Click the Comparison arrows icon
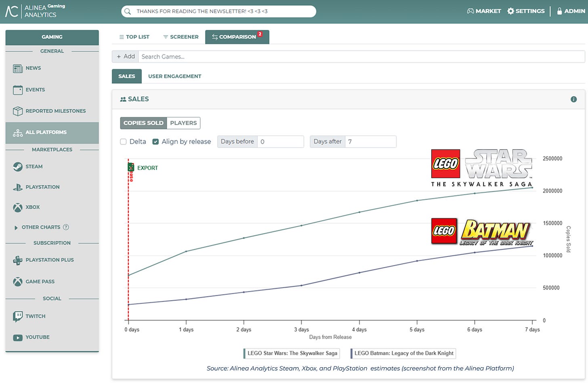The image size is (588, 383). pos(215,37)
